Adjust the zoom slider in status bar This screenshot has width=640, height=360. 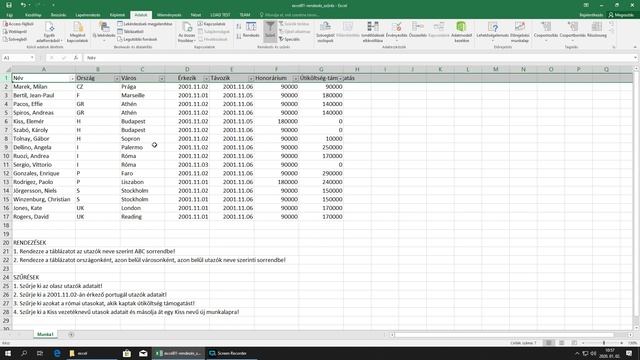pyautogui.click(x=604, y=343)
